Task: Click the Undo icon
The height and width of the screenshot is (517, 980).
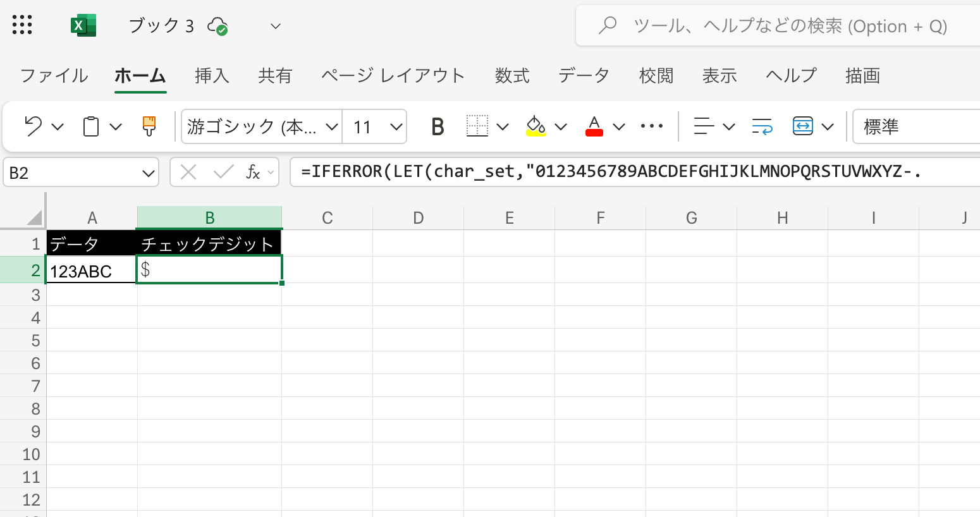Action: coord(33,126)
